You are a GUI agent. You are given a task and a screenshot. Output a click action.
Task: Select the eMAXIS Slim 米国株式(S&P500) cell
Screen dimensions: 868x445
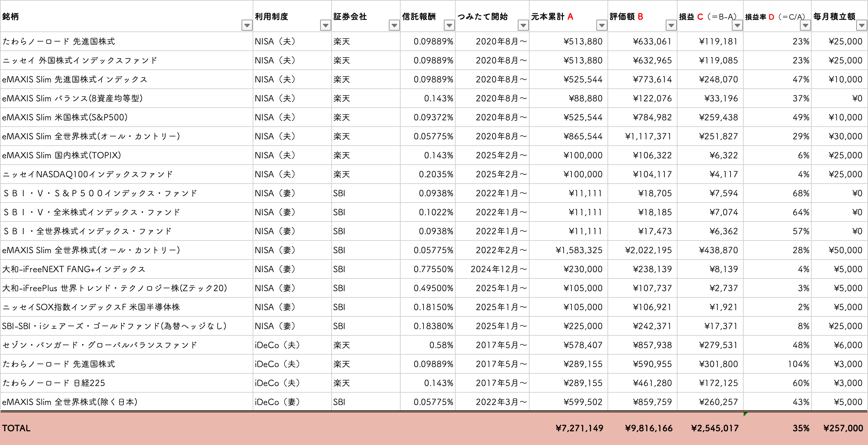tap(126, 117)
